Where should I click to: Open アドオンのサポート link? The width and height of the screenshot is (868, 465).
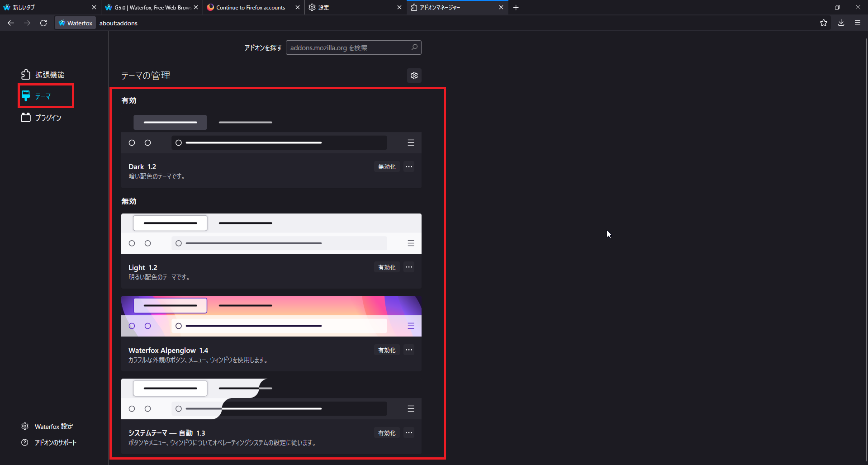pos(49,443)
